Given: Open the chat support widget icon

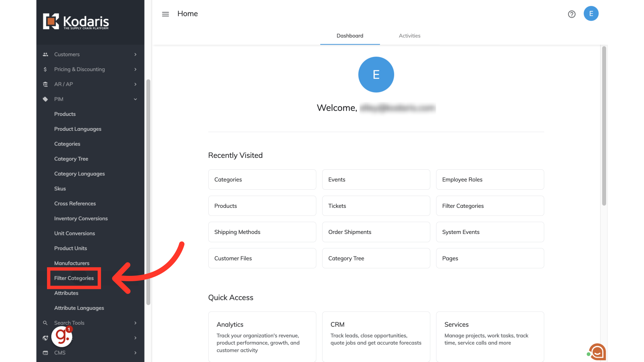Looking at the screenshot, I should point(597,352).
